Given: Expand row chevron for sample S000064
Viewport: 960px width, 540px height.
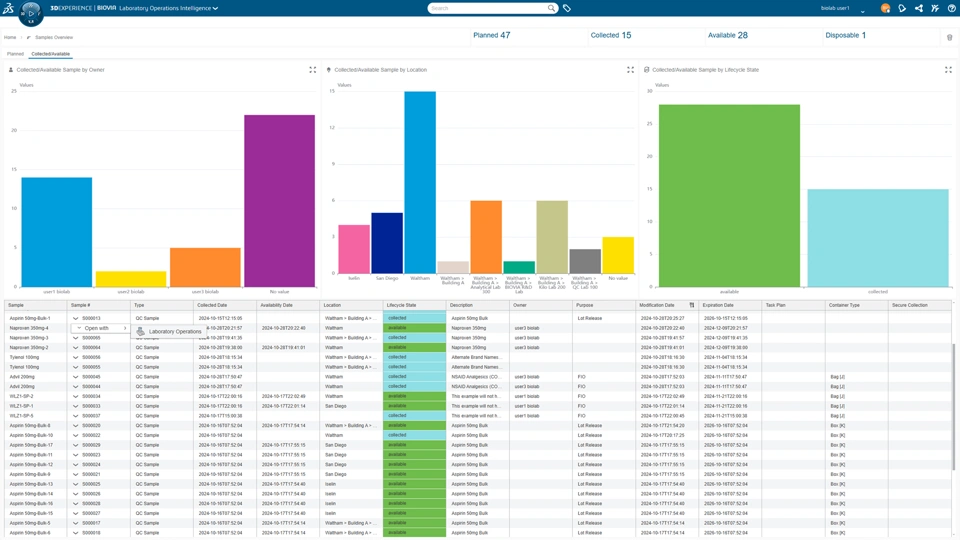Looking at the screenshot, I should (75, 348).
